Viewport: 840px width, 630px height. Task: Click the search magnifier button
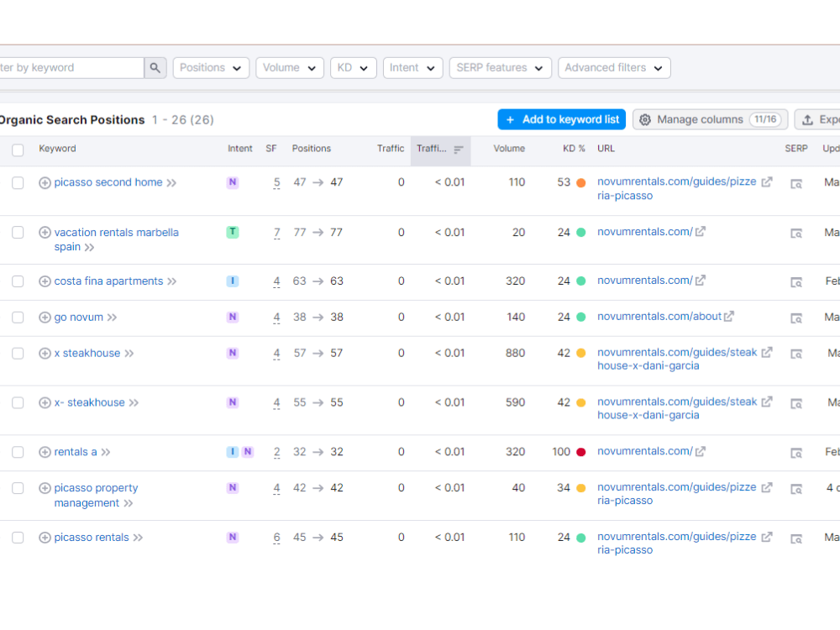point(155,68)
